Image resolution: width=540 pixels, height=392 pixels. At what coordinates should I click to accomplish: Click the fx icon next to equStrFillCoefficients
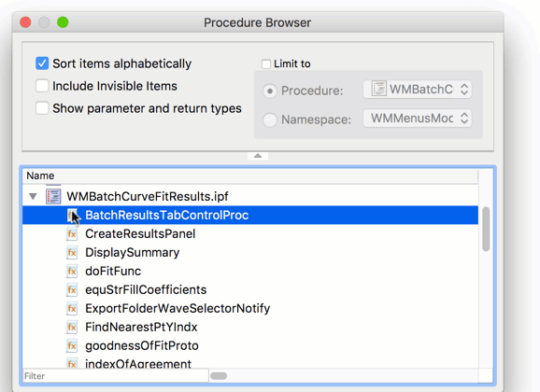(x=72, y=289)
